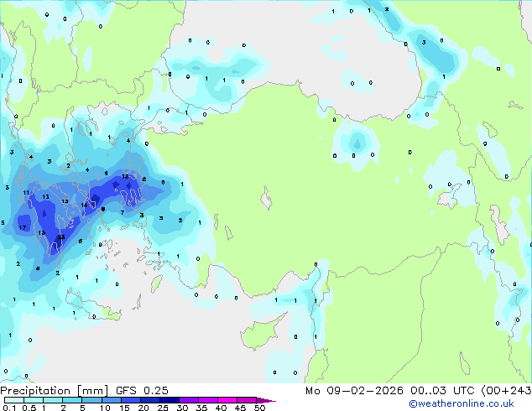This screenshot has width=532, height=411.
Task: Click the "10" legend scale label
Action: pos(105,408)
